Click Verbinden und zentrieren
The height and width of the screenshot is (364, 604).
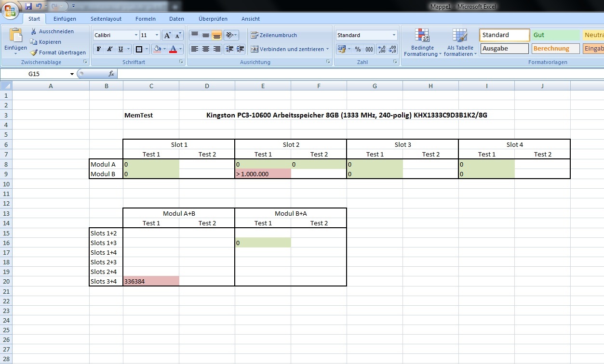[287, 49]
